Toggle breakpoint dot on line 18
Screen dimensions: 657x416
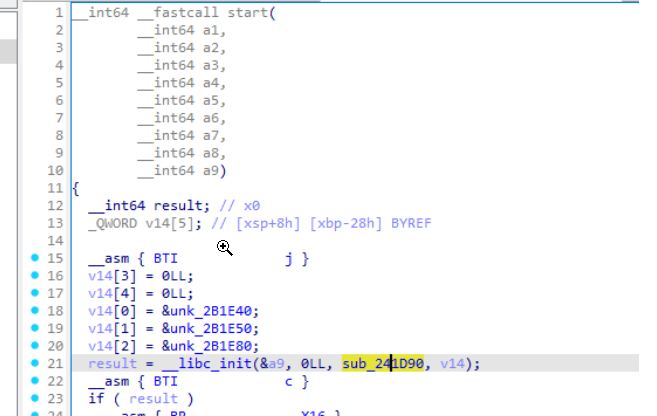click(x=35, y=310)
